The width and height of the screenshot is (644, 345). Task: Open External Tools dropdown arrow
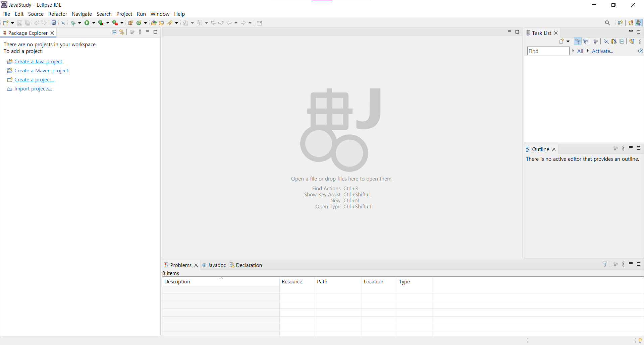pos(122,23)
